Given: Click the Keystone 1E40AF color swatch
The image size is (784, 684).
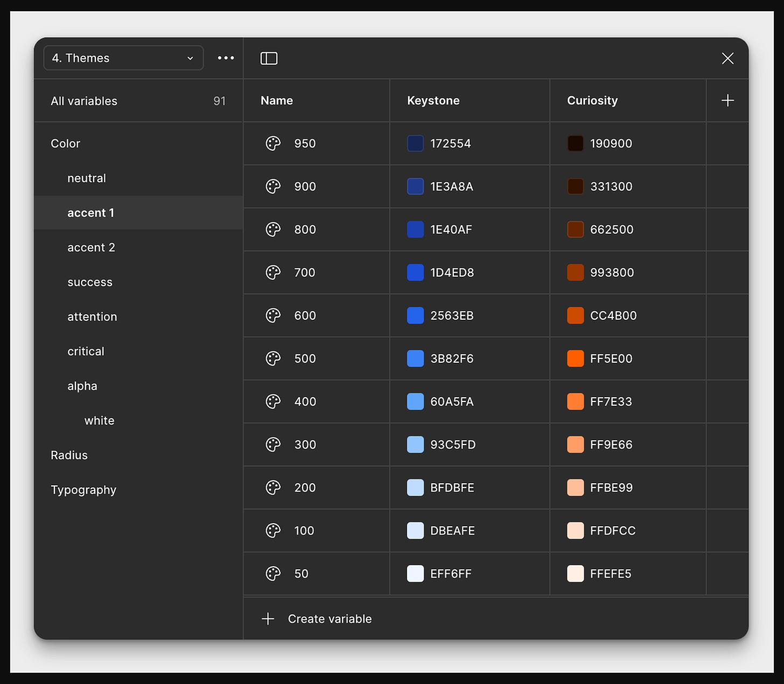Looking at the screenshot, I should 415,229.
